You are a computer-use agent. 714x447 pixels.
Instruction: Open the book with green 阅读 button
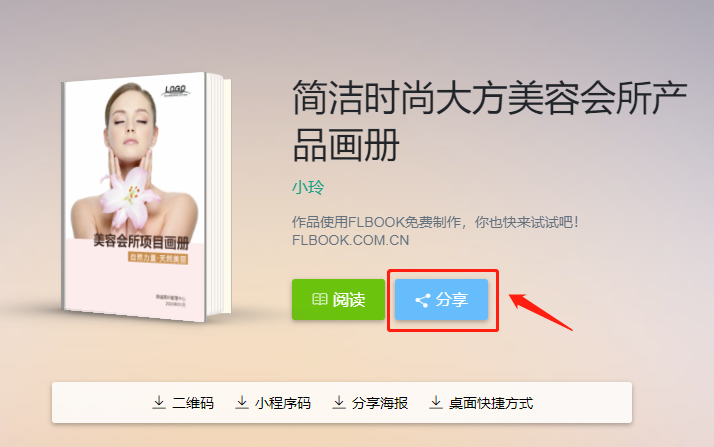pos(338,300)
